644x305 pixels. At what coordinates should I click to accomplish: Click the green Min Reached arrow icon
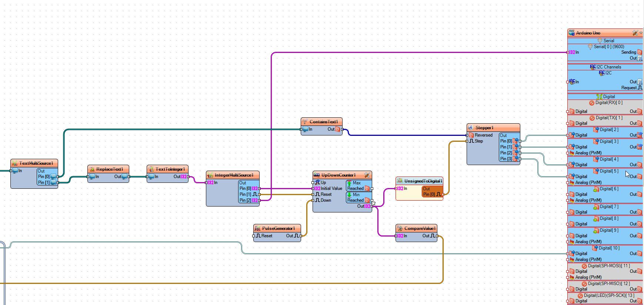(x=349, y=195)
